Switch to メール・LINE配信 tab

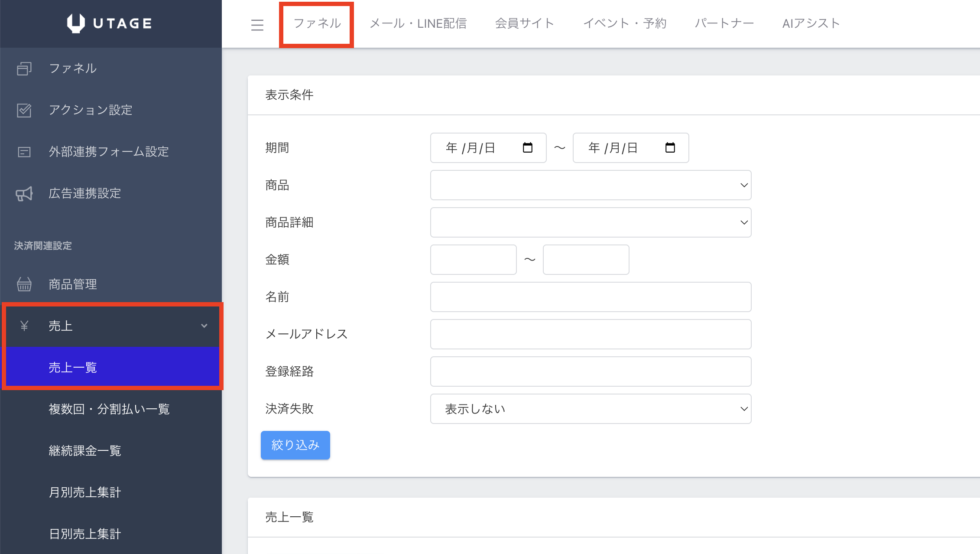click(418, 23)
